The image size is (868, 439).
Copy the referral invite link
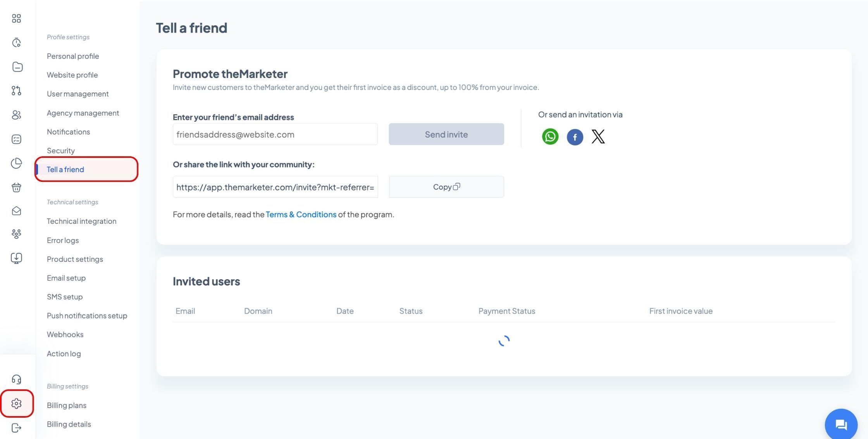click(x=446, y=187)
